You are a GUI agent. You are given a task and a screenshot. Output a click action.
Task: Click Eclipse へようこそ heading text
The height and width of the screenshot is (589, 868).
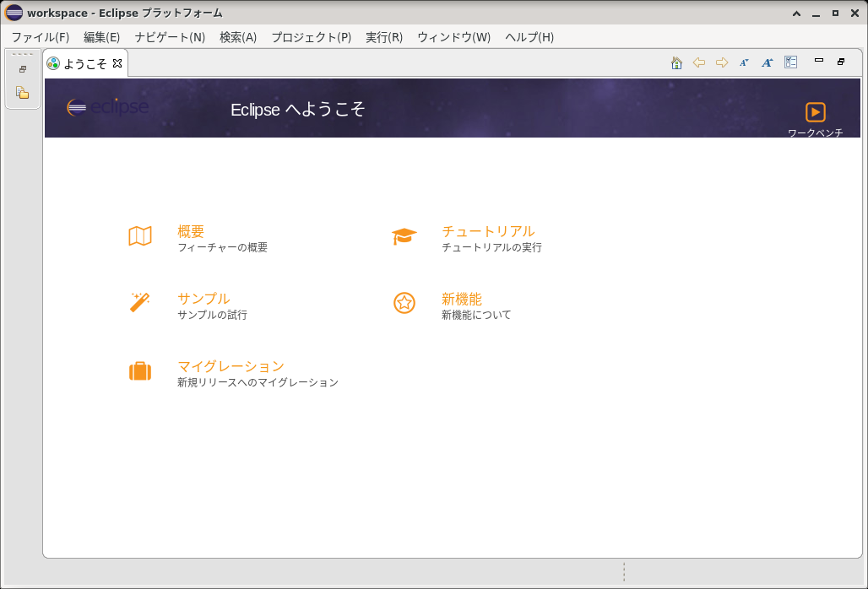[x=298, y=110]
